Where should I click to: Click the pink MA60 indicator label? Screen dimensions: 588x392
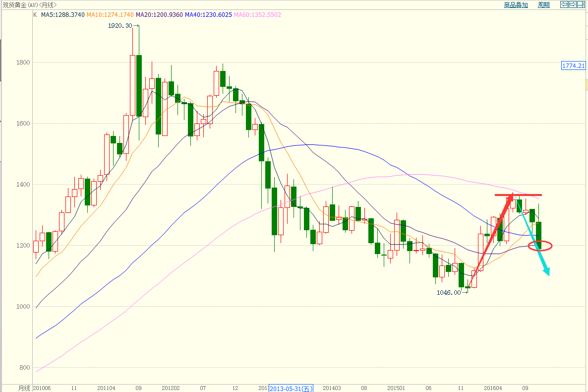257,15
